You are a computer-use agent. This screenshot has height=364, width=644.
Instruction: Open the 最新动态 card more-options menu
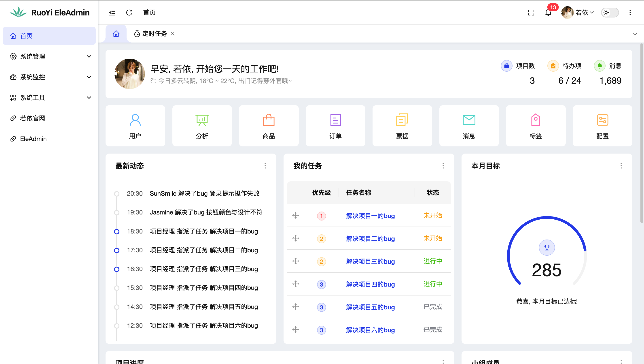(265, 165)
